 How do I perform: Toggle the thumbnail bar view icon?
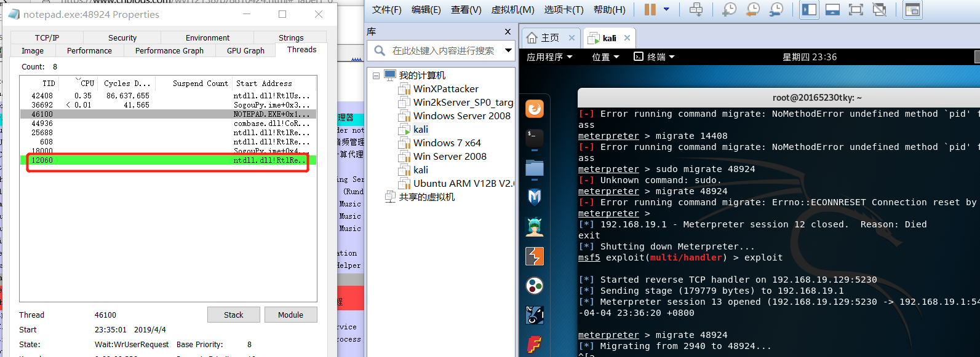832,9
